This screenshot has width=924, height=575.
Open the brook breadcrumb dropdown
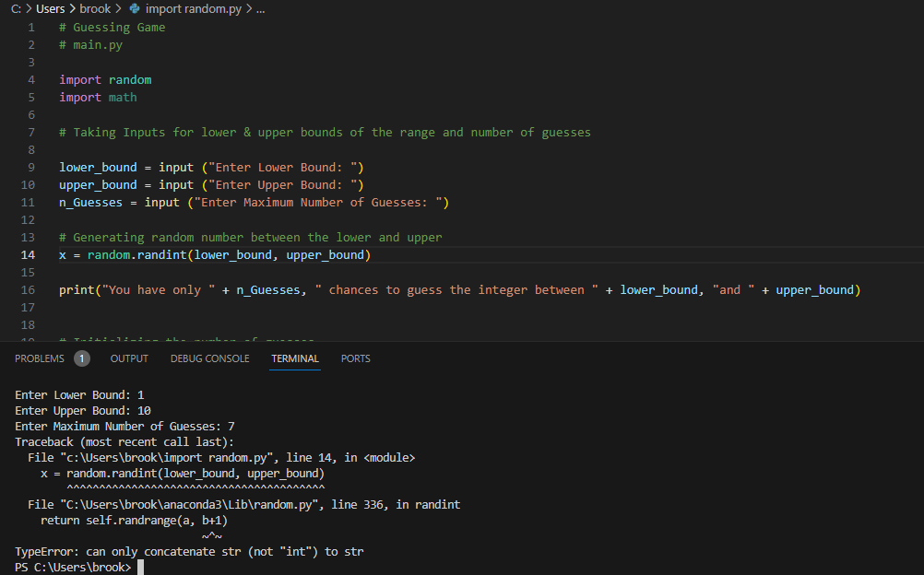(95, 7)
